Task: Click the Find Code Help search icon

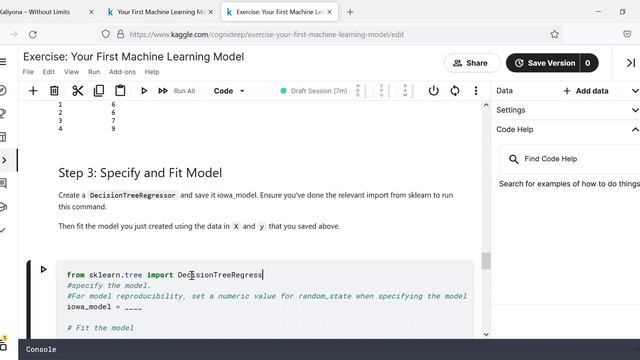Action: point(513,159)
